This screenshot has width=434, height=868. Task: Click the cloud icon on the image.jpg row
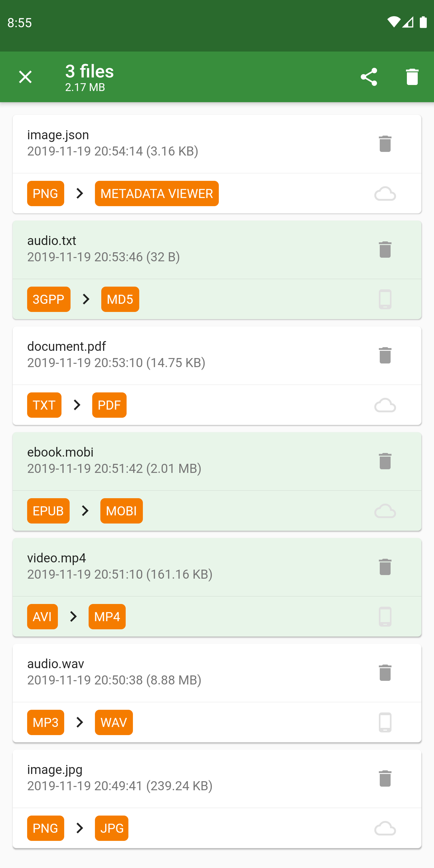pos(385,828)
